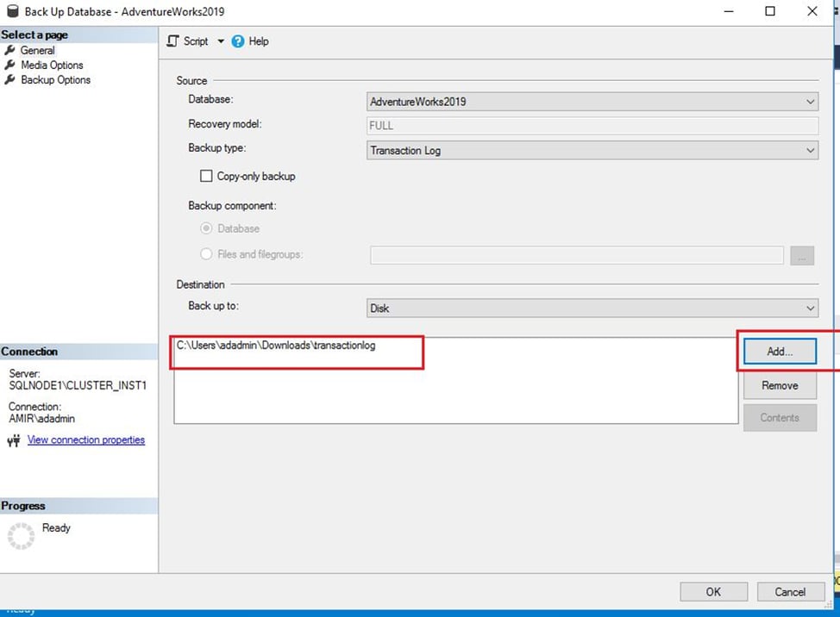Image resolution: width=840 pixels, height=617 pixels.
Task: Select the Files and filegroups radio button
Action: coord(206,254)
